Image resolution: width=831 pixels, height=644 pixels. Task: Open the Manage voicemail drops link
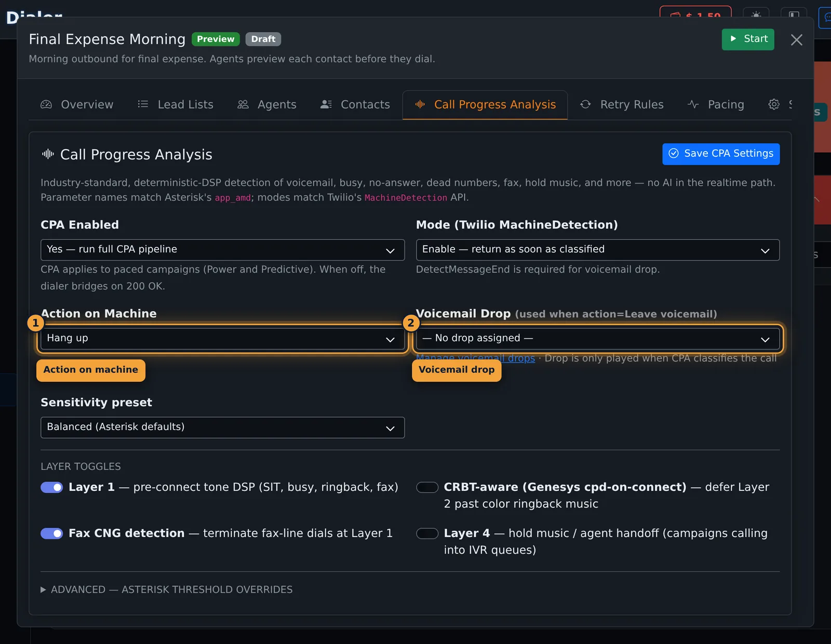coord(476,358)
